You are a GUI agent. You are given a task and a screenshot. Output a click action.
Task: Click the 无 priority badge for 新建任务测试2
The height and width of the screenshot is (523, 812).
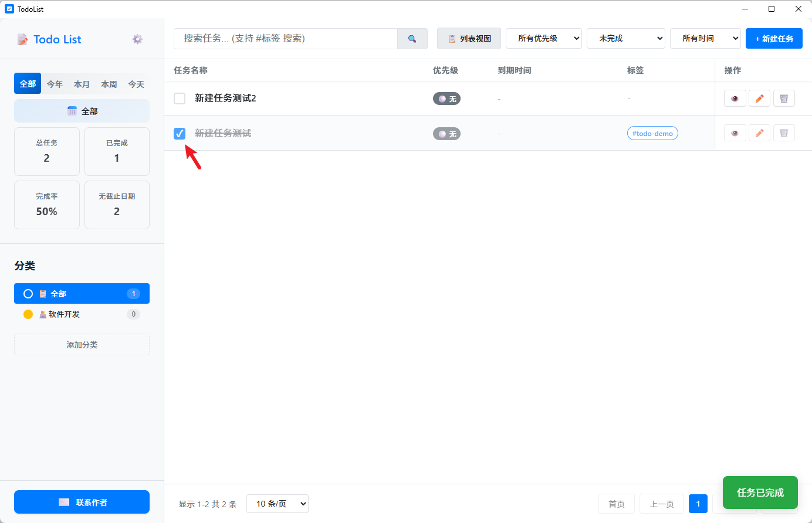click(x=446, y=99)
